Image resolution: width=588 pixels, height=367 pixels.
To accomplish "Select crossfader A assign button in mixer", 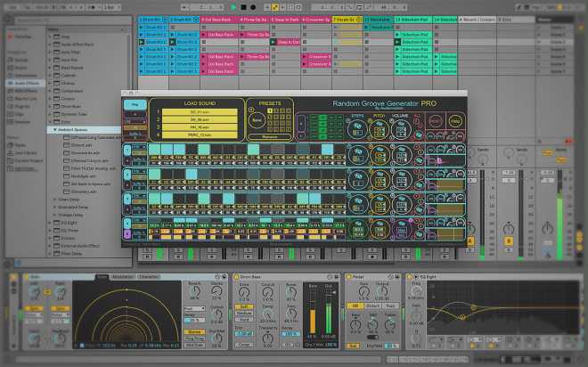I will [470, 241].
